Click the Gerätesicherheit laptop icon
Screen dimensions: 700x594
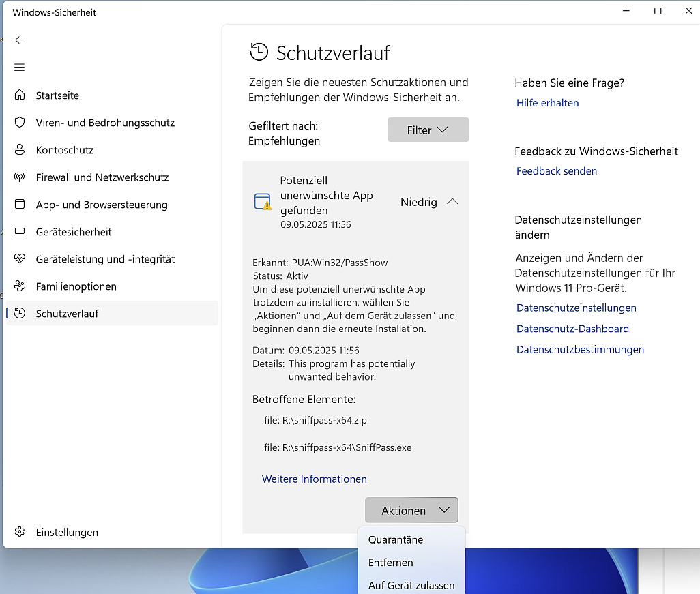coord(20,231)
